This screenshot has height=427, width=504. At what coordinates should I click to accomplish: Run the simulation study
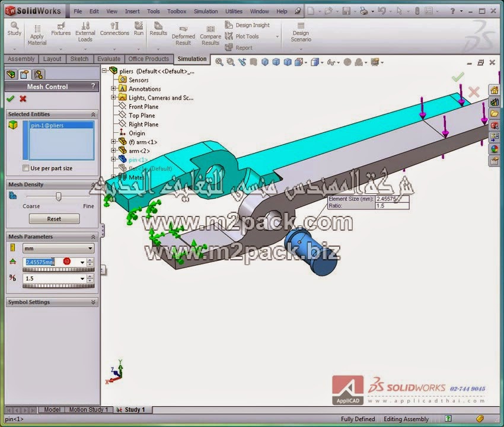[x=139, y=29]
